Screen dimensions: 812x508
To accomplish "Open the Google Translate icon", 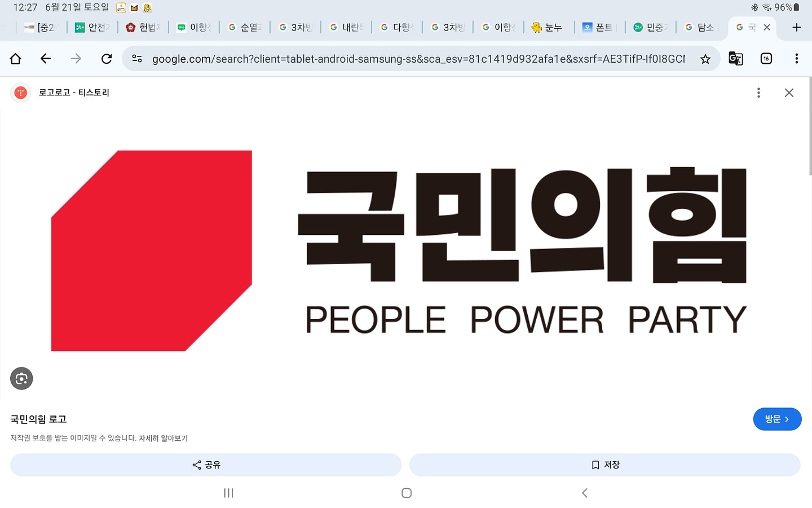I will coord(735,59).
